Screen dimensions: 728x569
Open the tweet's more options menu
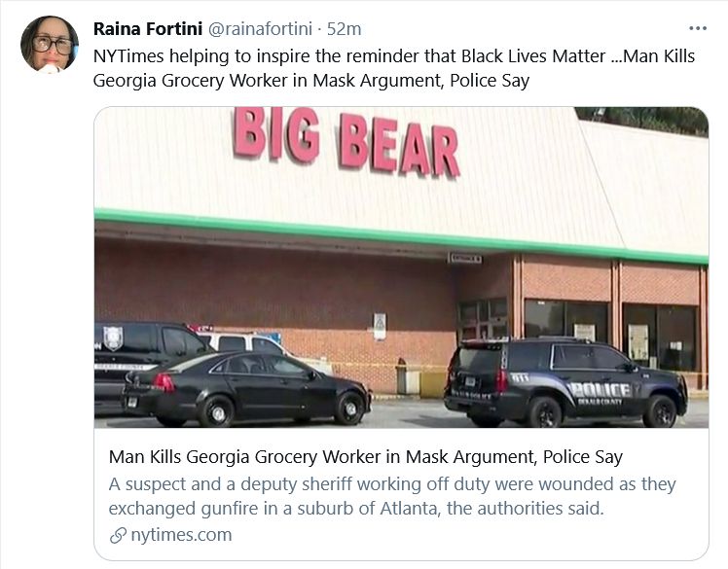697,28
